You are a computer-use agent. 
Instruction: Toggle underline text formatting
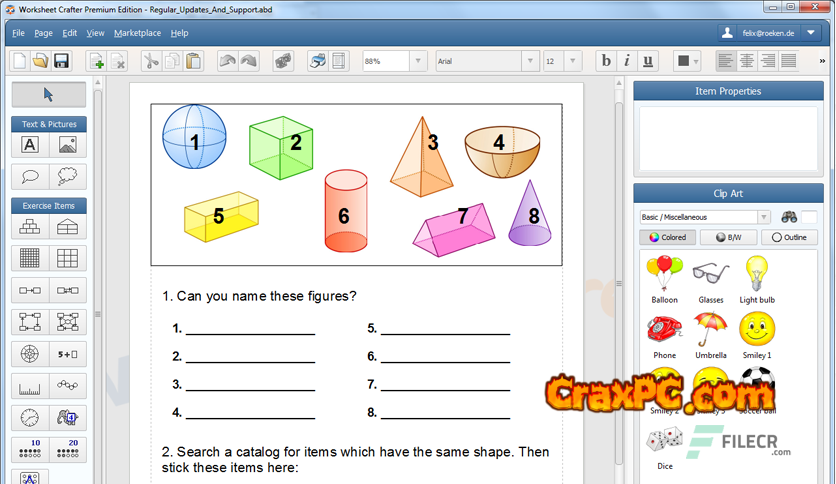point(649,61)
